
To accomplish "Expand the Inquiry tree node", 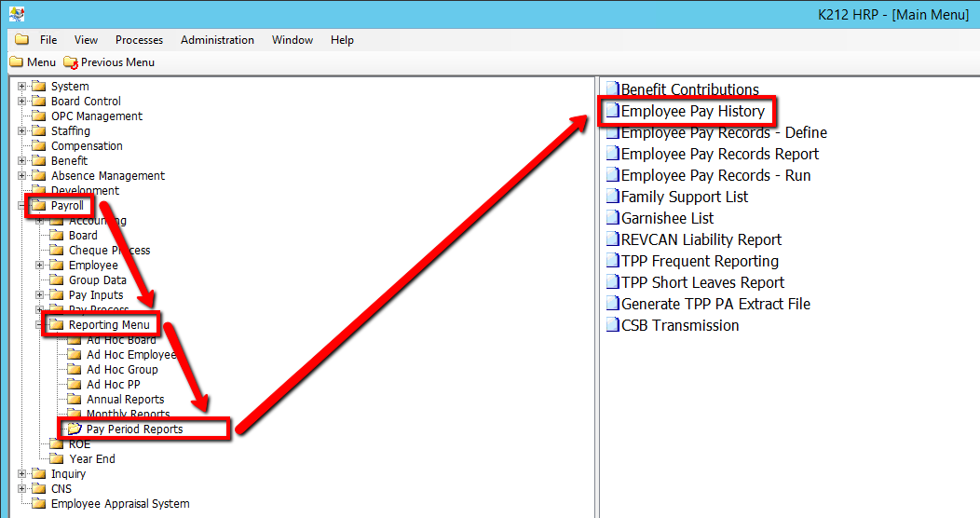I will pos(22,474).
